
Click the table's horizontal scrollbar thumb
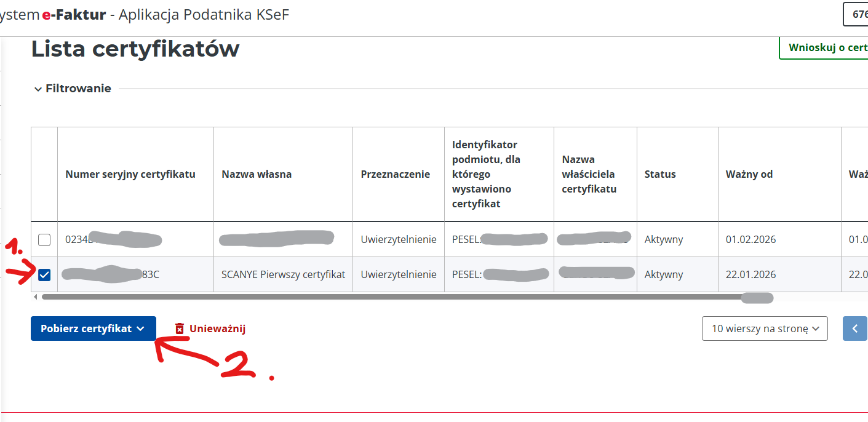click(x=394, y=297)
